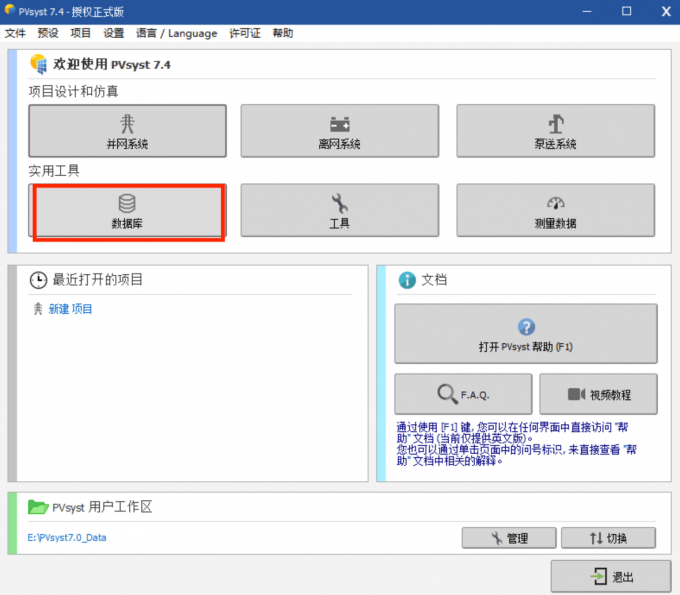Click the PVsyst icon in title bar

pyautogui.click(x=10, y=10)
